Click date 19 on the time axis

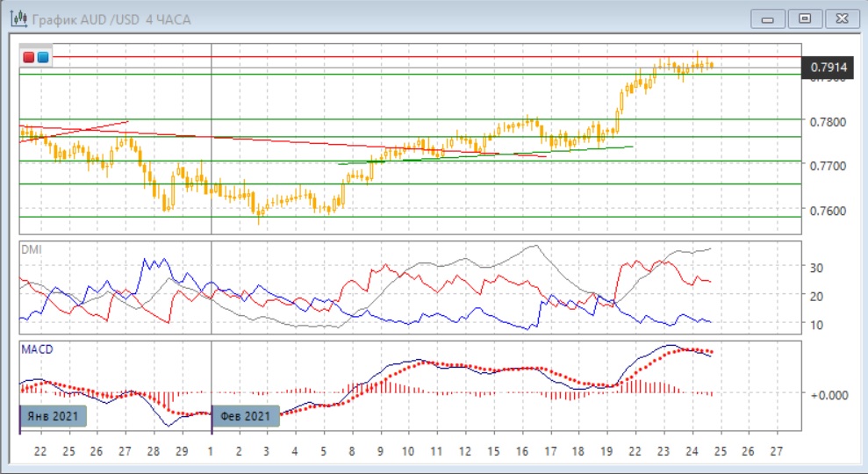coord(606,450)
